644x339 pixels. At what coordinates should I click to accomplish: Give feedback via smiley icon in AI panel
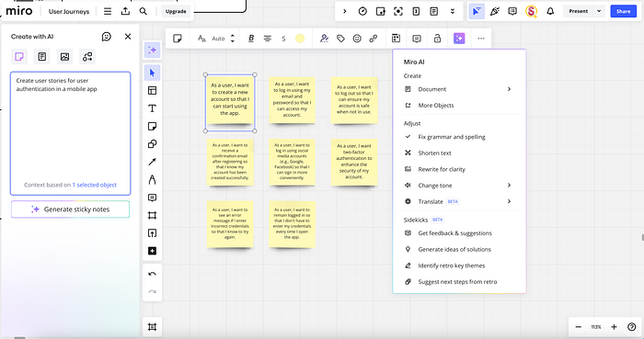click(107, 37)
